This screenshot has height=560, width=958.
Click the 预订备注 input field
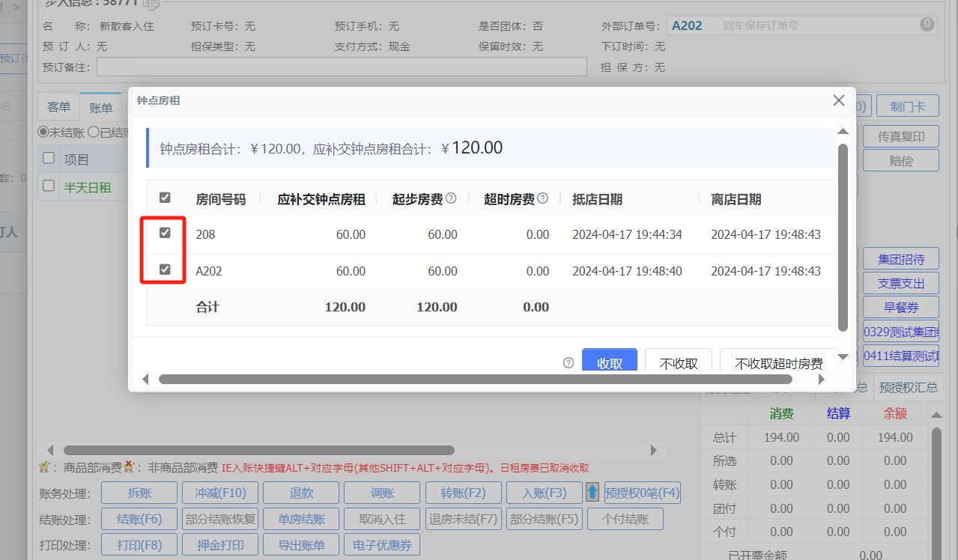point(342,67)
